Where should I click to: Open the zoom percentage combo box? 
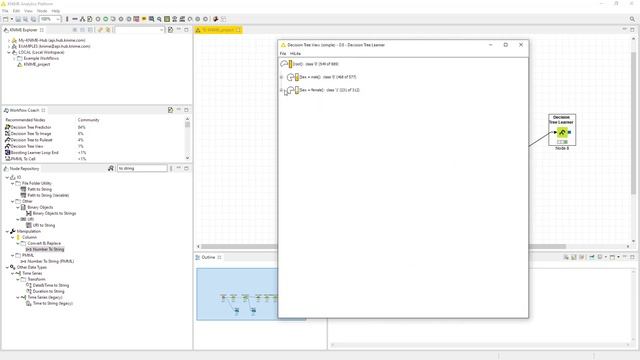point(50,19)
